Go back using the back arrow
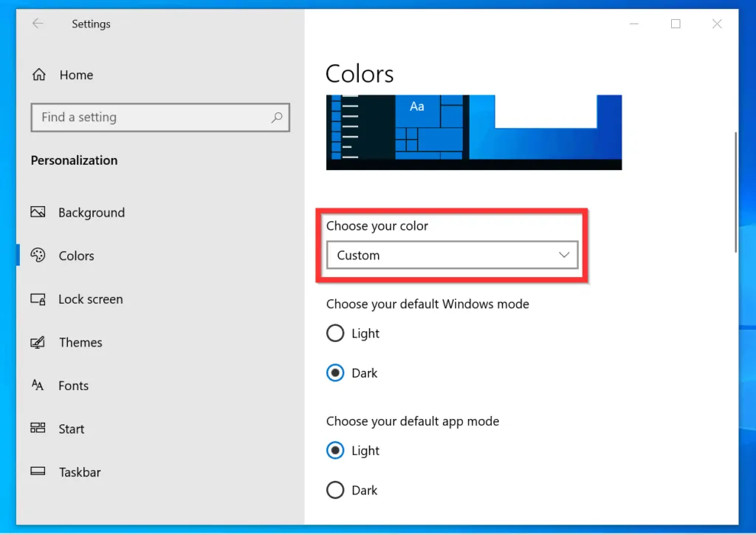Viewport: 756px width, 535px height. (x=38, y=24)
